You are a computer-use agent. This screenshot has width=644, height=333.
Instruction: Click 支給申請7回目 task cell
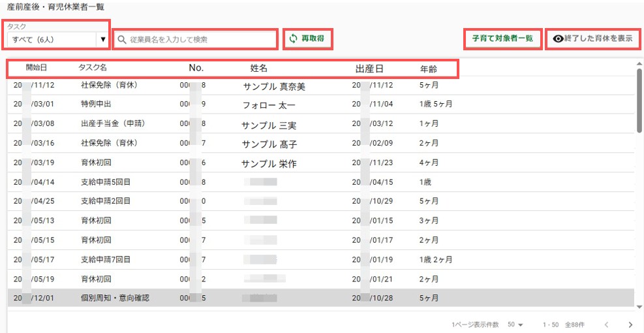point(106,260)
